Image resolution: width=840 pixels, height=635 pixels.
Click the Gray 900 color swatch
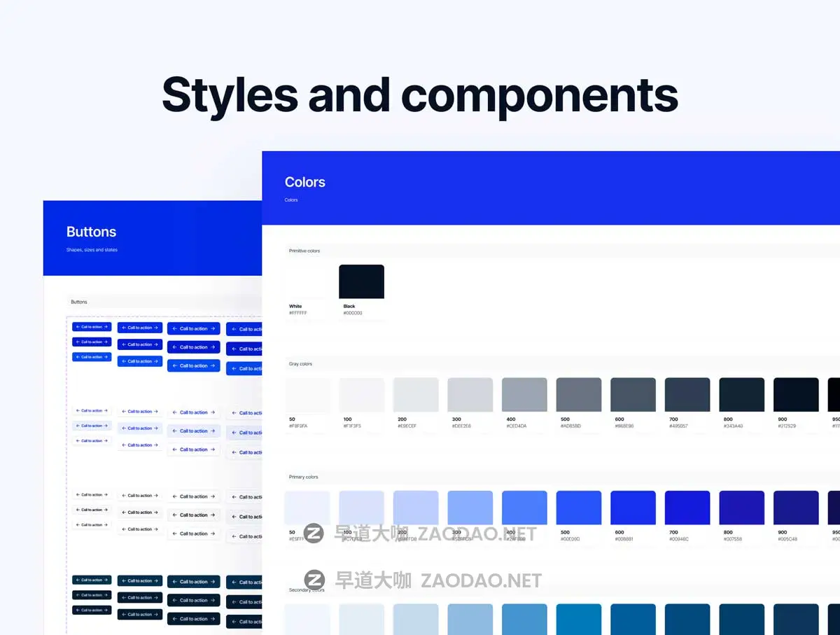coord(796,395)
